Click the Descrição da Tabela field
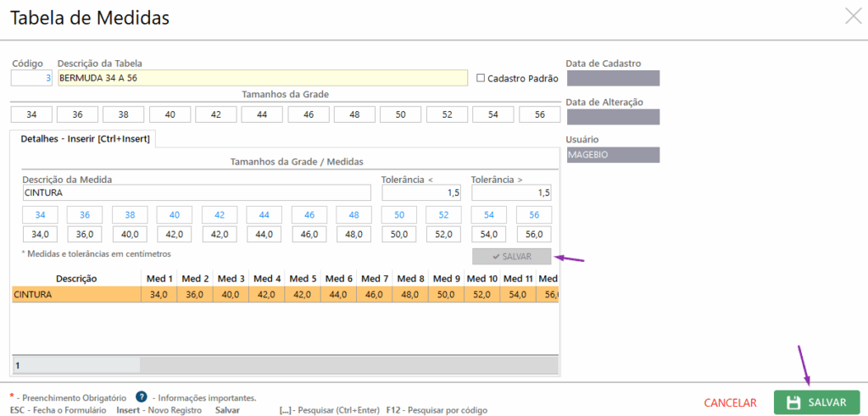 click(x=262, y=78)
